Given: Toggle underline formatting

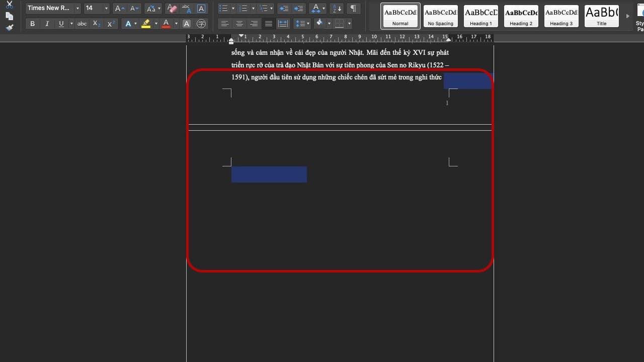Looking at the screenshot, I should click(x=61, y=24).
